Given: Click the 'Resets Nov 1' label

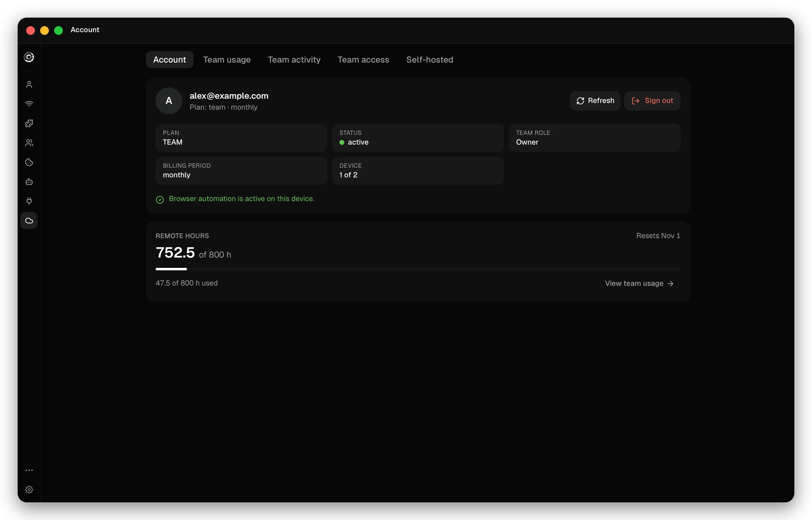Looking at the screenshot, I should 658,236.
